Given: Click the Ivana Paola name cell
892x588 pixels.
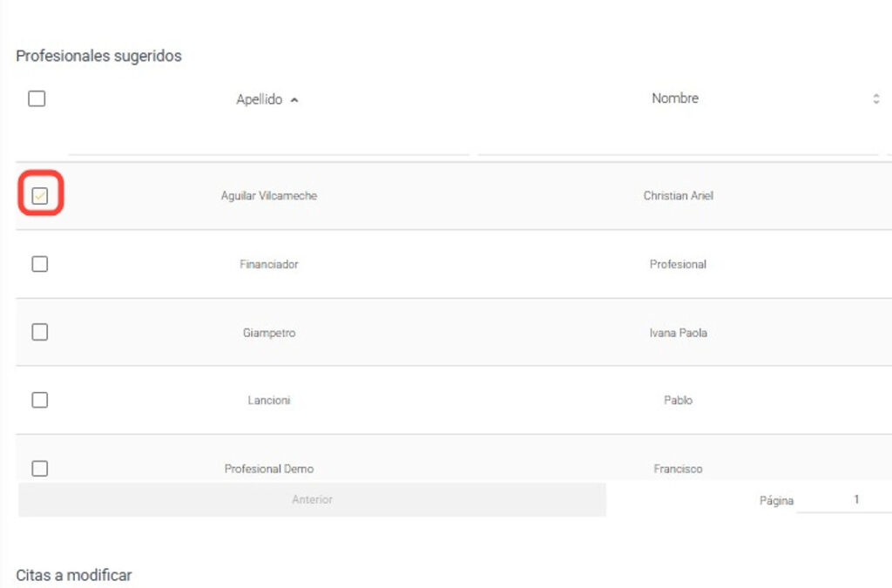Looking at the screenshot, I should tap(678, 333).
